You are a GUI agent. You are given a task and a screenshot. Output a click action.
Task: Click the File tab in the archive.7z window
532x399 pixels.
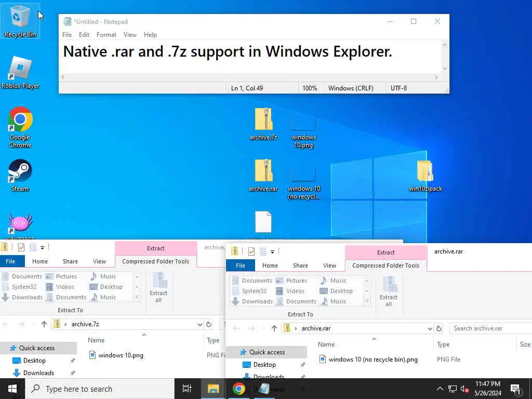(x=10, y=261)
